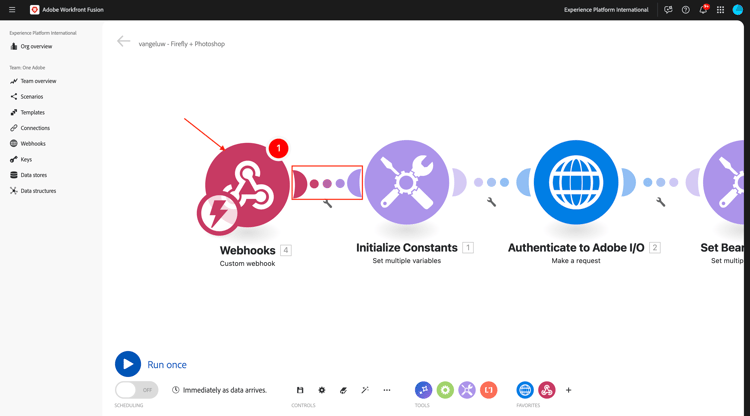Click the wrench after Initialize Constants
Screen dimensions: 750x416
[491, 202]
